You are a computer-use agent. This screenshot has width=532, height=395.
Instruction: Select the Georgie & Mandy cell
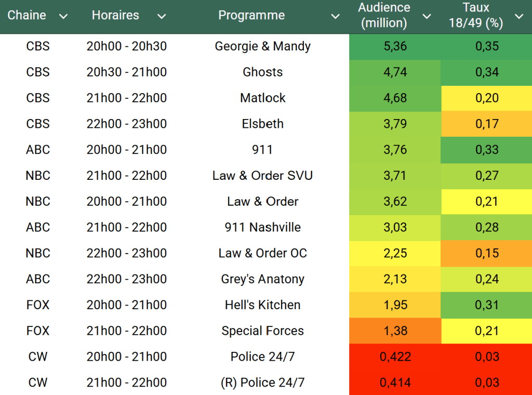262,46
